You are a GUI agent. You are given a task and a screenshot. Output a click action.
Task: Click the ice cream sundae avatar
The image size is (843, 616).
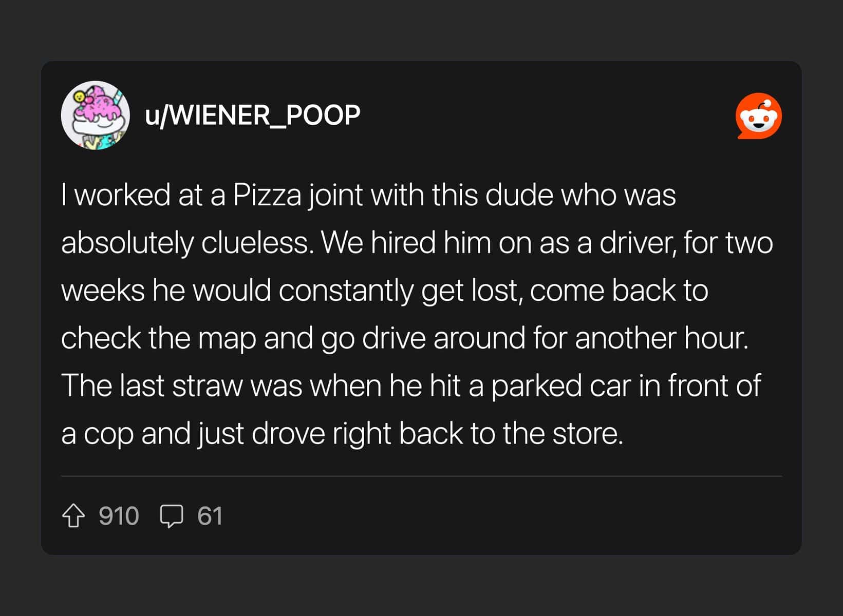coord(96,115)
